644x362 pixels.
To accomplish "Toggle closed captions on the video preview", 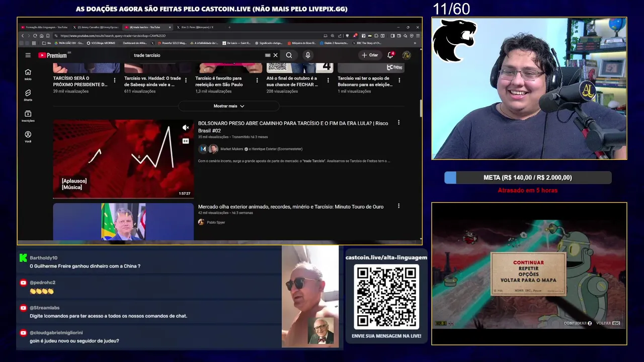I will [x=186, y=141].
